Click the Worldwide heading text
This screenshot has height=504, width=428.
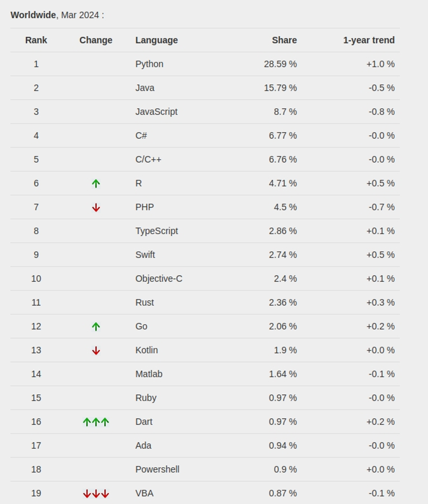(x=33, y=15)
